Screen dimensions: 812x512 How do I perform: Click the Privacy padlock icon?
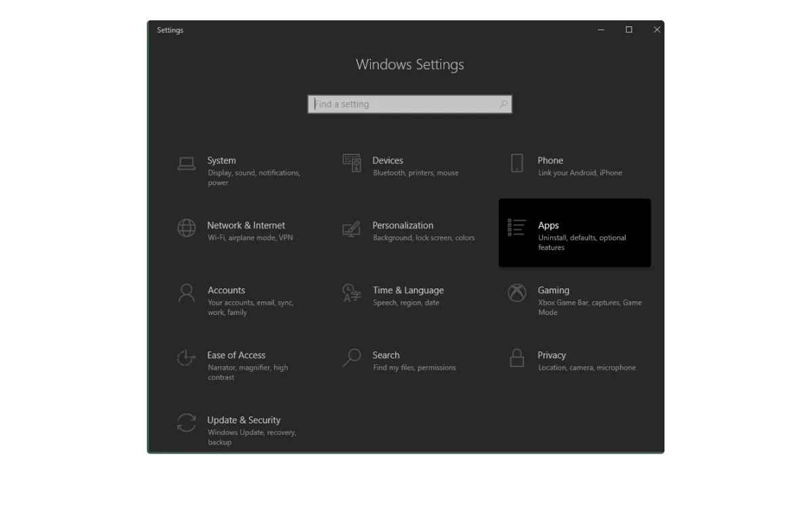coord(517,358)
